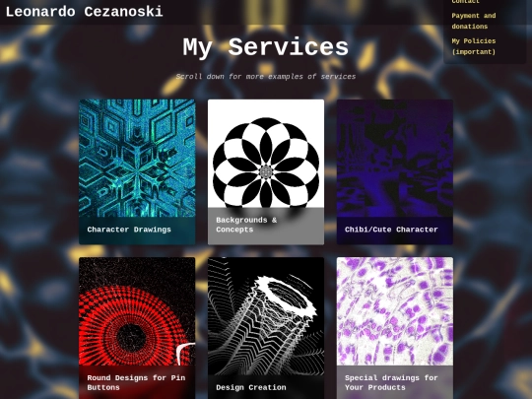The width and height of the screenshot is (532, 399).
Task: Click the My Services heading
Action: (266, 47)
